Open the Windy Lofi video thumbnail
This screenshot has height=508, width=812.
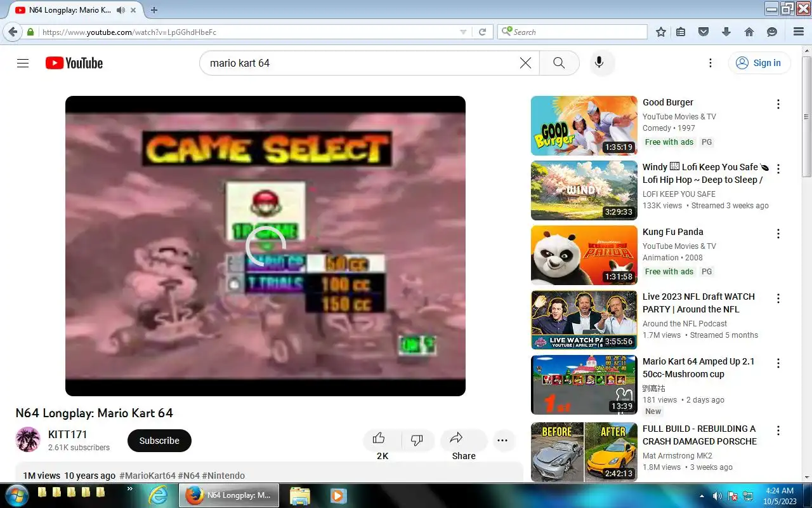[584, 190]
